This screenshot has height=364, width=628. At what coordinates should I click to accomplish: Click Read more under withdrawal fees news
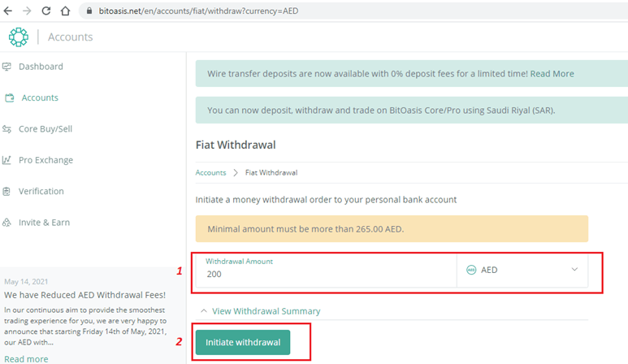[x=26, y=359]
